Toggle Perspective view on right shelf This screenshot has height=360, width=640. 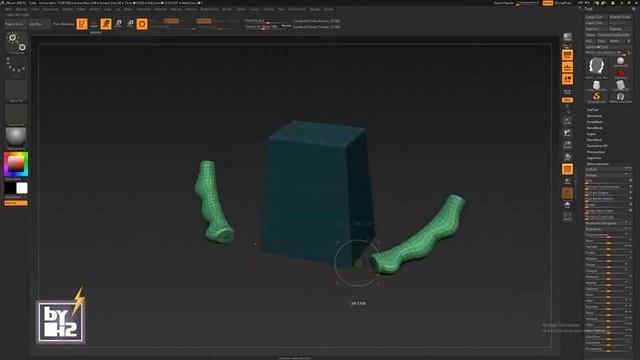pos(567,55)
